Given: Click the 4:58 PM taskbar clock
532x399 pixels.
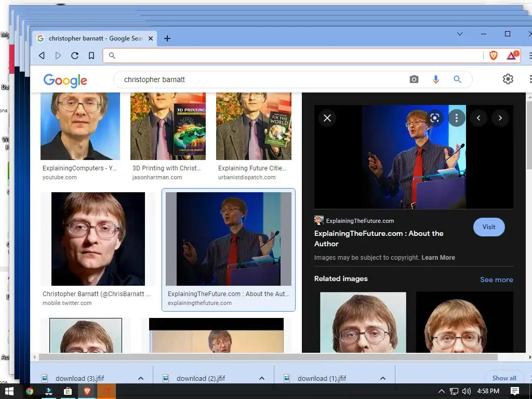Looking at the screenshot, I should pos(488,391).
